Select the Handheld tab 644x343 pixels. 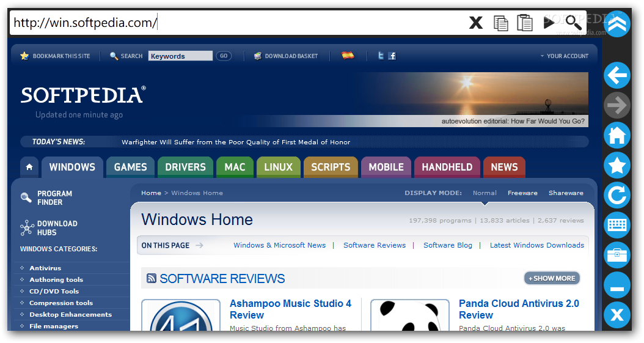(x=447, y=167)
